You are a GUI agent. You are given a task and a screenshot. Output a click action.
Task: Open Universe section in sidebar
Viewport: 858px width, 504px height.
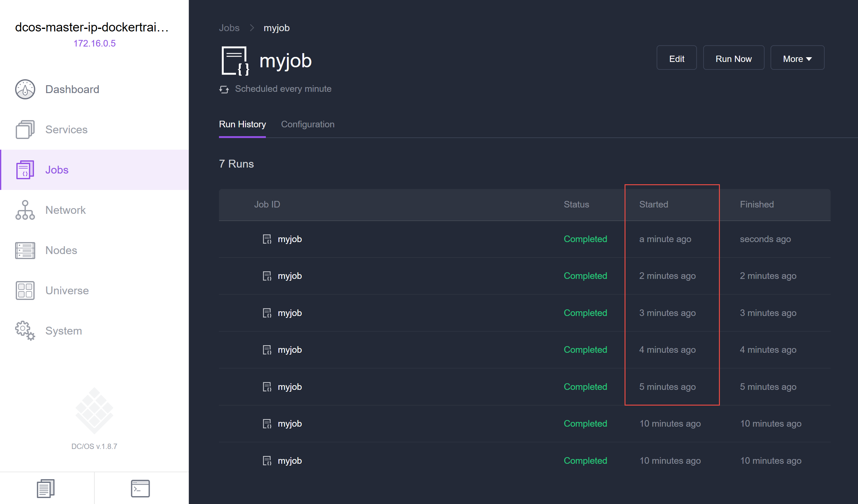(67, 291)
